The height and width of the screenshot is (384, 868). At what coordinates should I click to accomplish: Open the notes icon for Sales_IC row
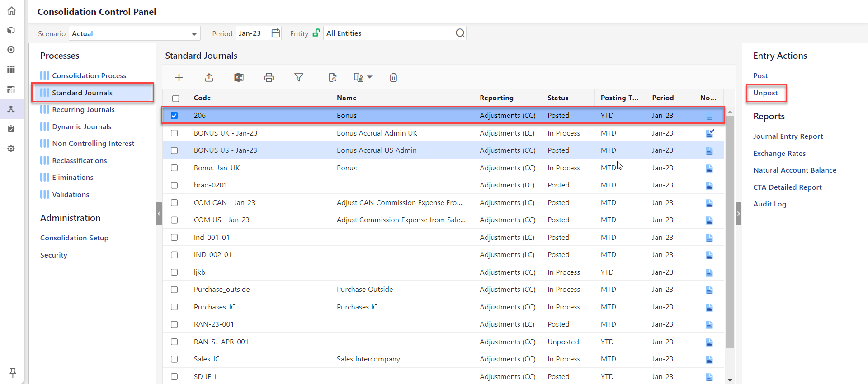pos(709,359)
